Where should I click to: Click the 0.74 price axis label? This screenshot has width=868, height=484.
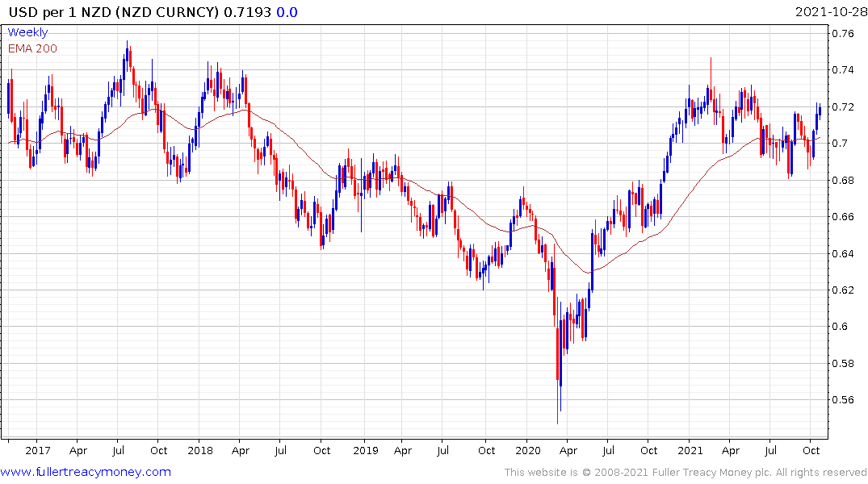(843, 69)
